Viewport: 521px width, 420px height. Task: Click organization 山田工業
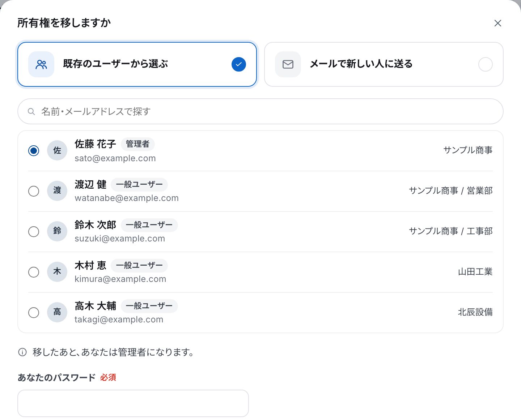[475, 272]
